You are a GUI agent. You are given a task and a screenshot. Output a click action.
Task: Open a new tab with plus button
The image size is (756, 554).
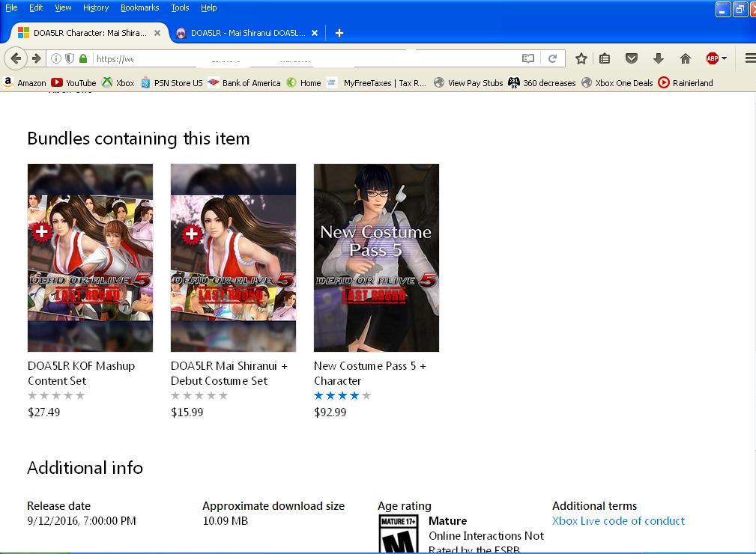(339, 33)
